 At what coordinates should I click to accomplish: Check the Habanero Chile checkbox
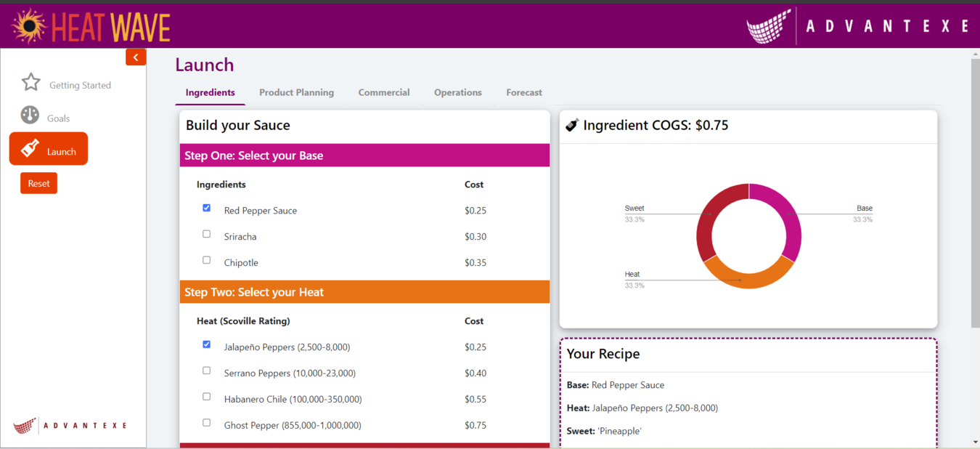[x=207, y=397]
